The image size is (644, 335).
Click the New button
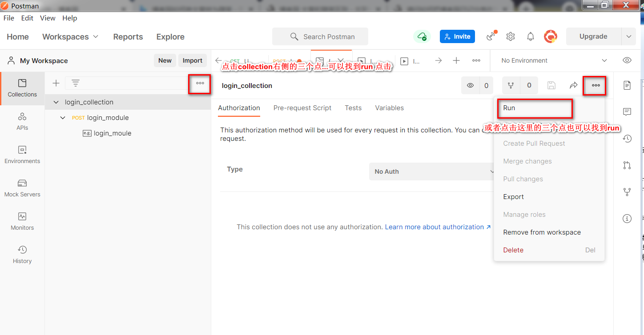point(165,60)
